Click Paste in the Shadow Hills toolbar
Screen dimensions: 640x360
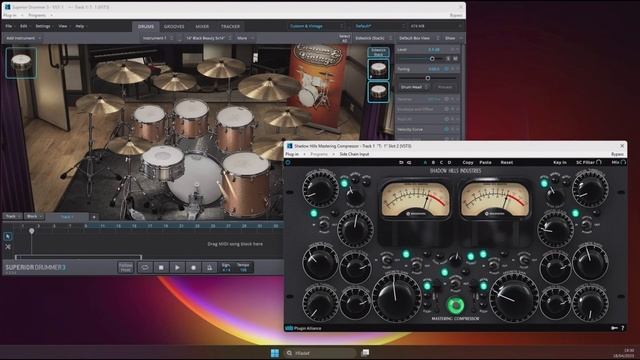point(485,162)
